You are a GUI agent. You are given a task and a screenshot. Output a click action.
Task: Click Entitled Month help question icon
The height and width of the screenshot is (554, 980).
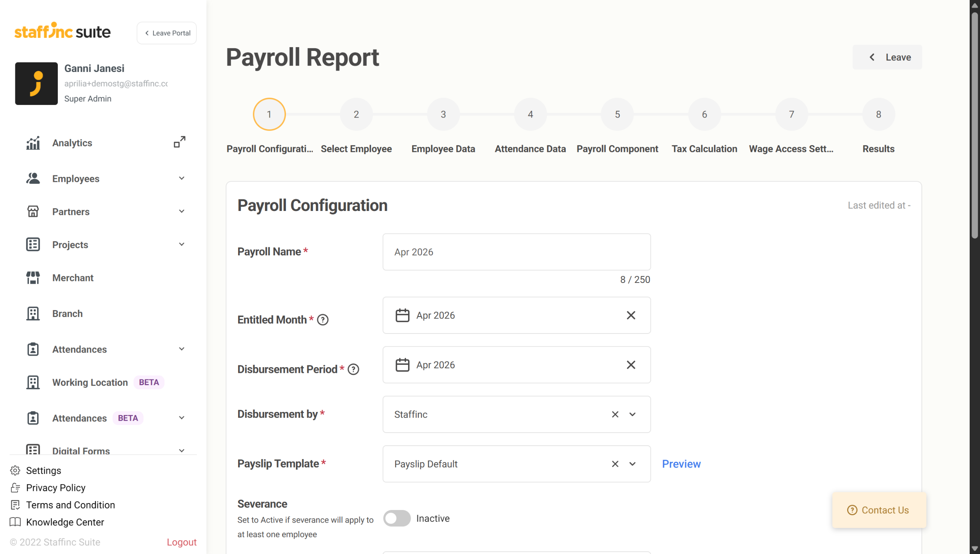point(323,320)
